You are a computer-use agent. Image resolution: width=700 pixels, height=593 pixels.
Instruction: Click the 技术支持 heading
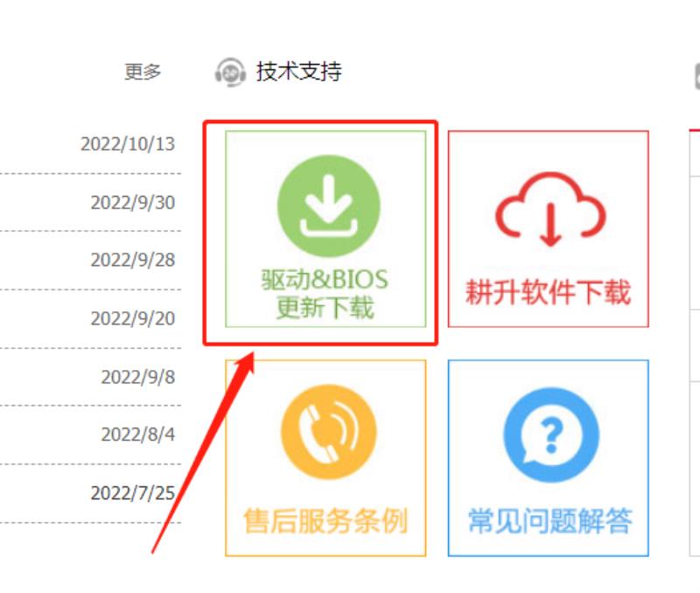click(299, 72)
